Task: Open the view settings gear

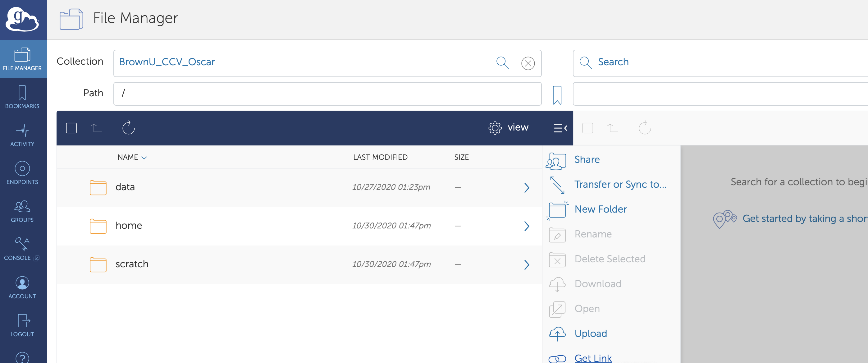Action: click(495, 128)
